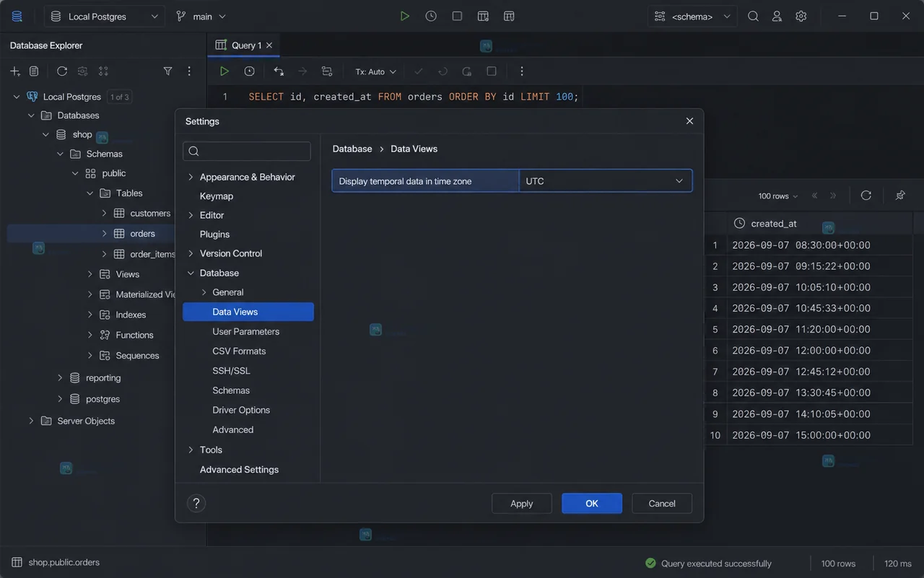Confirm settings with OK button

[x=592, y=504]
